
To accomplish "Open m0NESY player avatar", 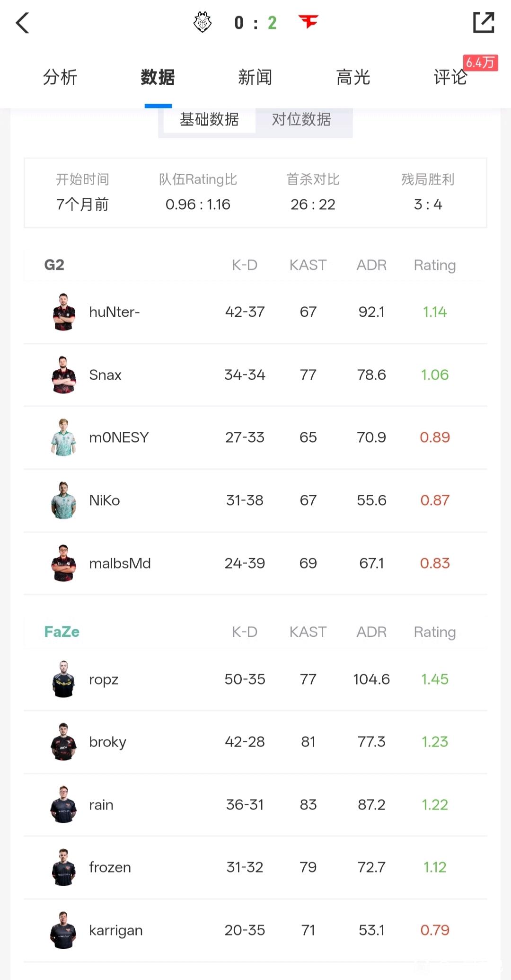I will [63, 437].
